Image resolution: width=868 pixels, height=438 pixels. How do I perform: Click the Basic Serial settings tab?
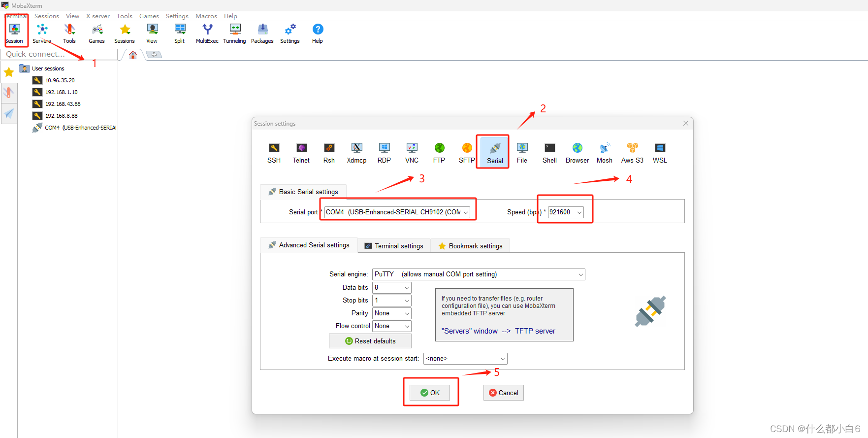click(x=303, y=192)
